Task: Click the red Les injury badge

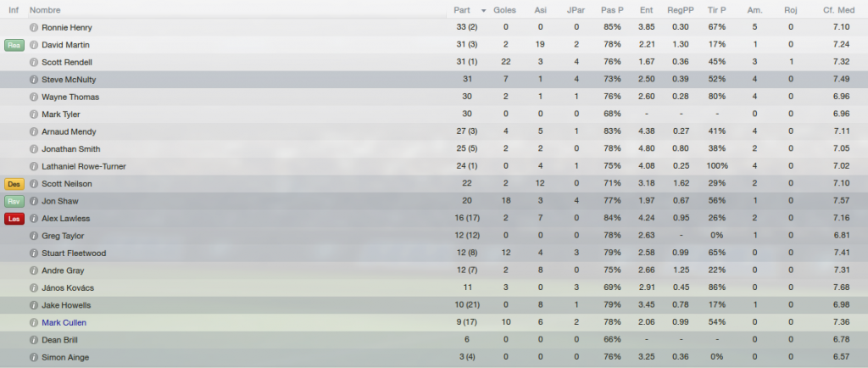Action: [x=14, y=219]
